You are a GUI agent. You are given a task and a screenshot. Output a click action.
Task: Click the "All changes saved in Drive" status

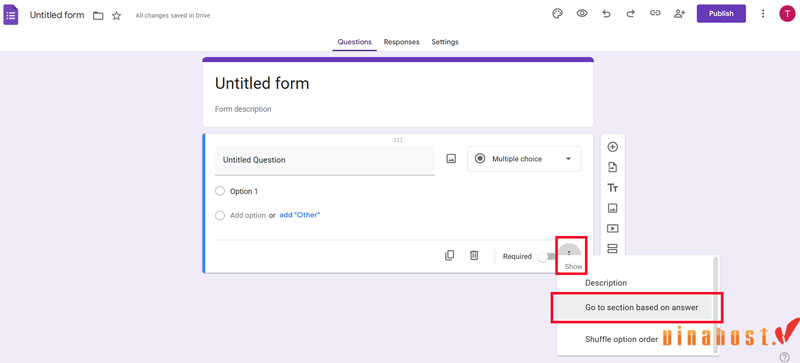click(x=172, y=16)
